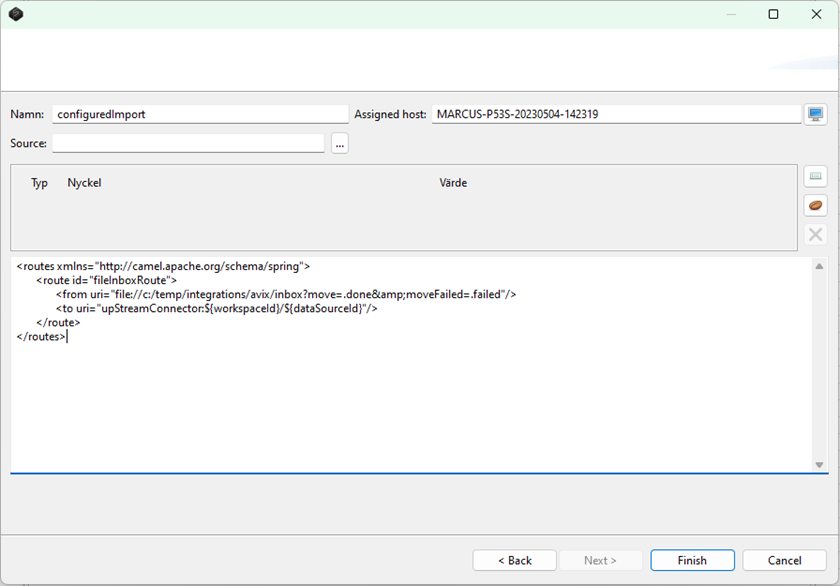Focus the Assigned host text field
Image resolution: width=840 pixels, height=586 pixels.
[x=616, y=114]
